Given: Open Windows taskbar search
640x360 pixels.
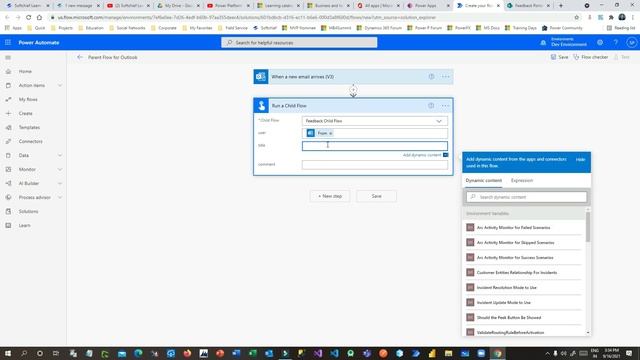Looking at the screenshot, I should (24, 353).
